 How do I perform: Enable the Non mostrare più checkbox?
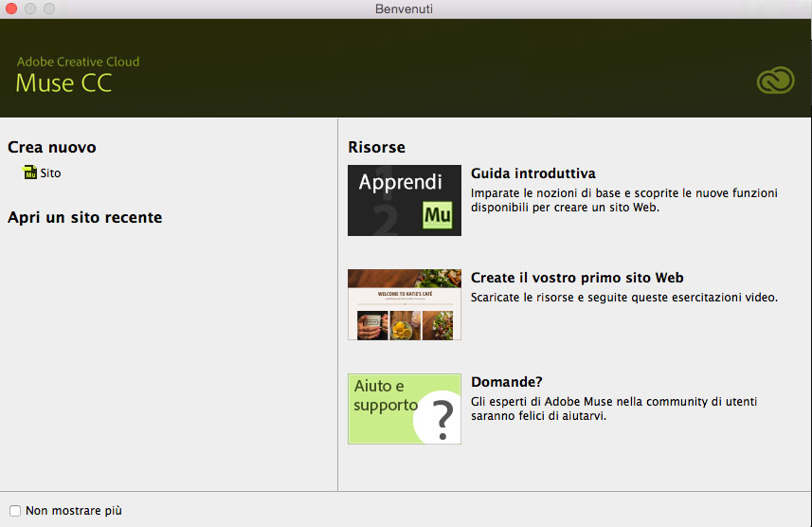click(x=15, y=511)
